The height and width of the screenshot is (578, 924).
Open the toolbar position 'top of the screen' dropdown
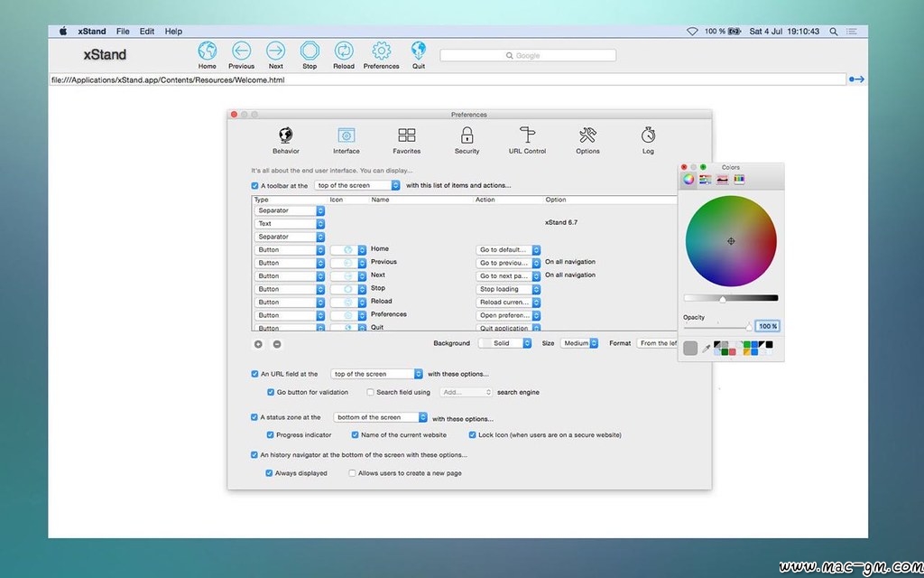(x=357, y=185)
